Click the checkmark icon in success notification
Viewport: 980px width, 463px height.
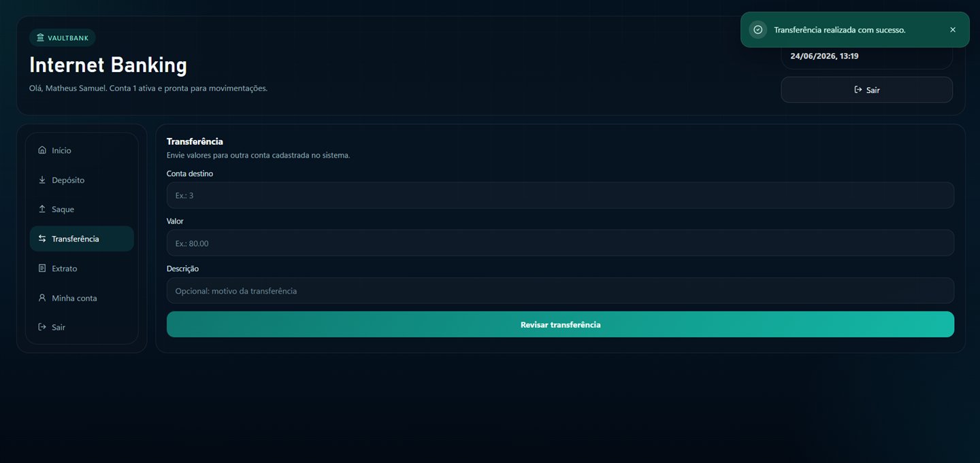click(x=757, y=30)
